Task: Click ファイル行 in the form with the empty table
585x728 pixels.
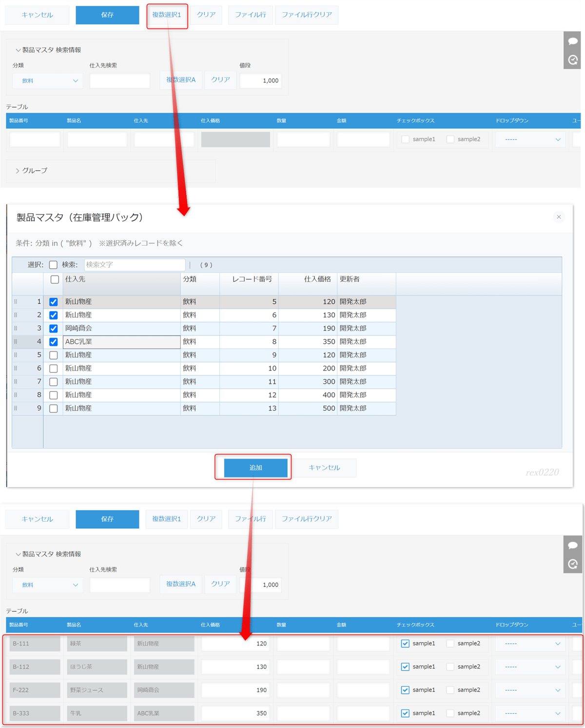Action: pyautogui.click(x=251, y=15)
